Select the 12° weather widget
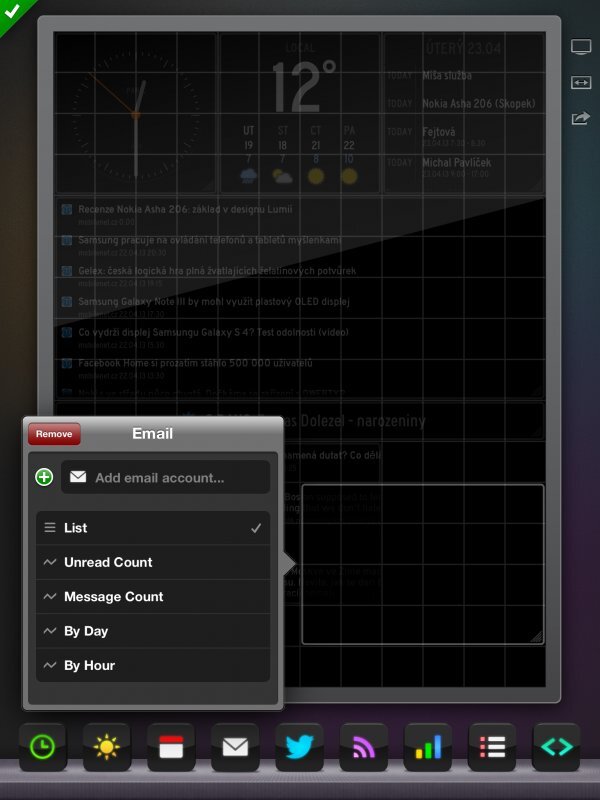 300,113
